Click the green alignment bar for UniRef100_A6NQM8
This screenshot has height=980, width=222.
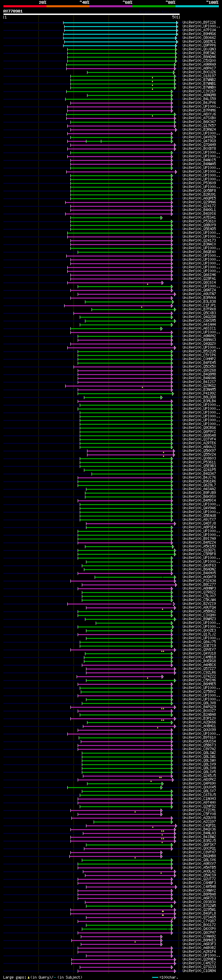pos(129,95)
